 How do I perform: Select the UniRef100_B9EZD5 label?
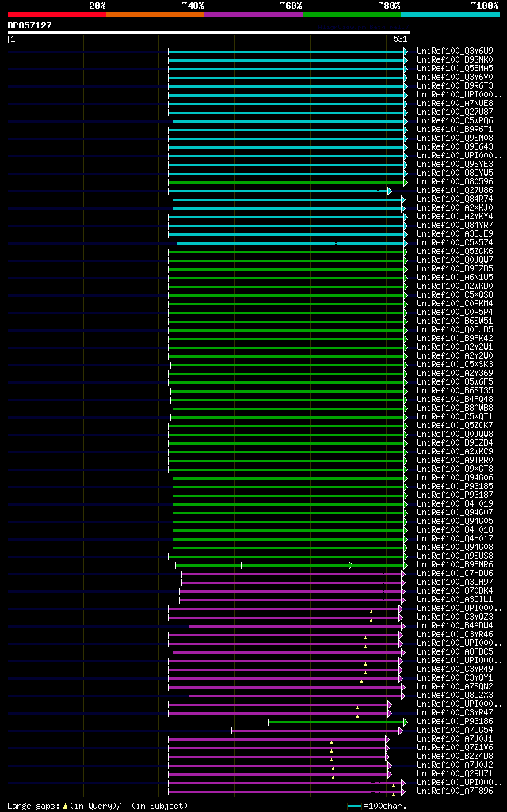click(x=456, y=269)
